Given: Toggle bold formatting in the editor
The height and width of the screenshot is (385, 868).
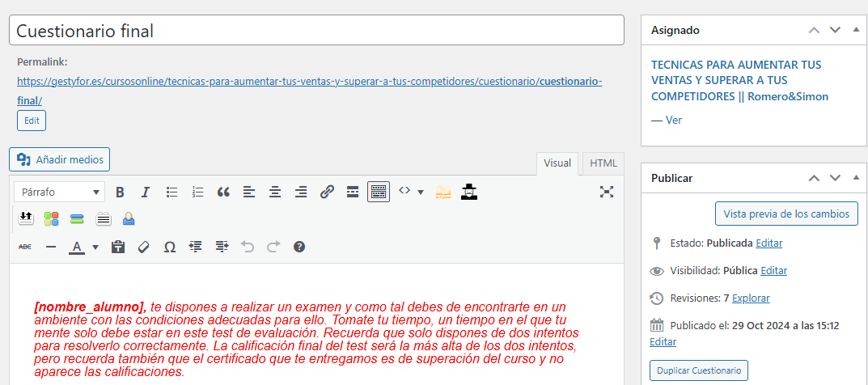Looking at the screenshot, I should 120,192.
